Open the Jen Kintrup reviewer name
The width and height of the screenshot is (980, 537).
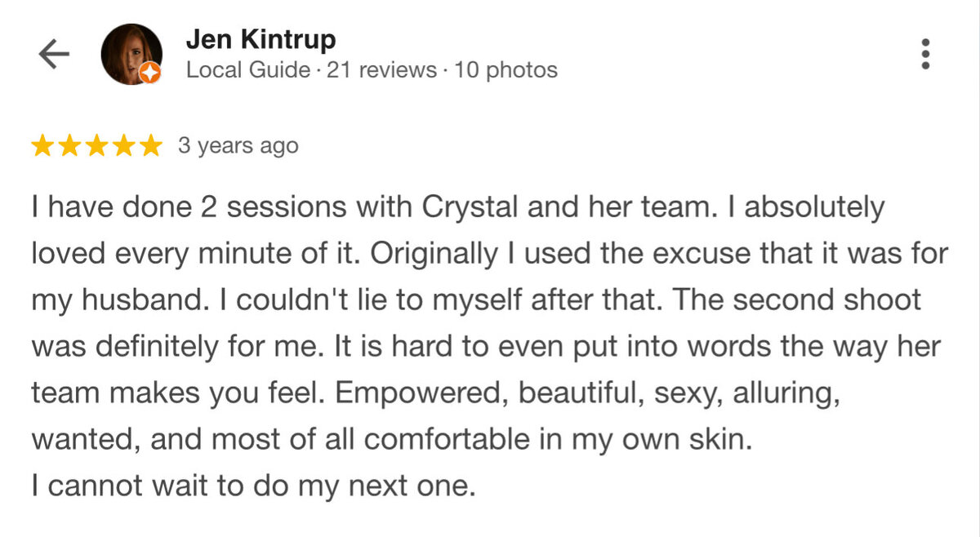(261, 40)
